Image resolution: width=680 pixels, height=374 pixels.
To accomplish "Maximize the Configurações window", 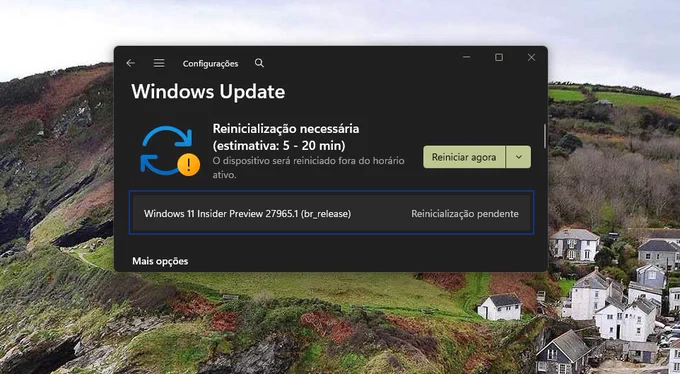I will (499, 57).
